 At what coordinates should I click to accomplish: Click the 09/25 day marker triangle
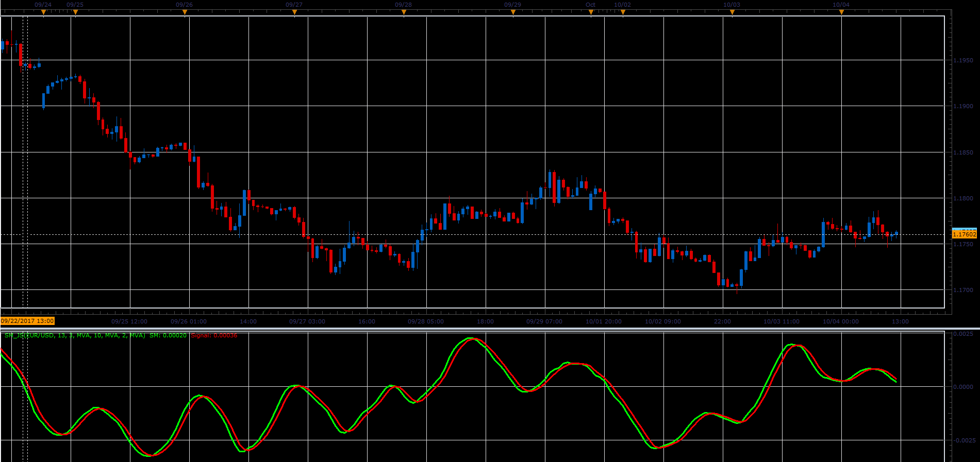(x=75, y=12)
